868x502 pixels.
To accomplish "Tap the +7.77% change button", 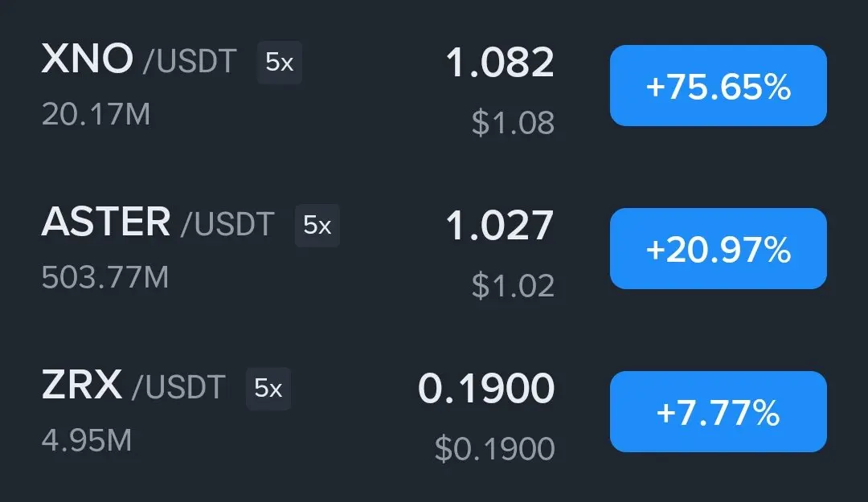I will pos(718,412).
